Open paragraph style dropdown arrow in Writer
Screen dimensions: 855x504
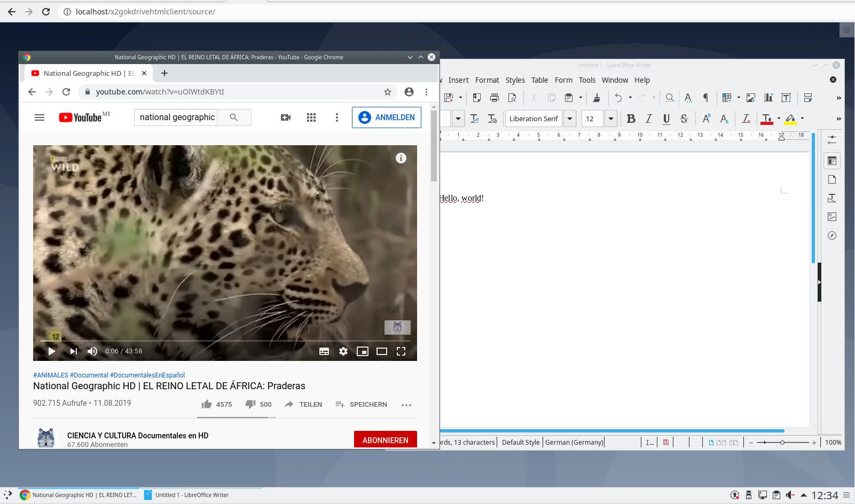[458, 119]
